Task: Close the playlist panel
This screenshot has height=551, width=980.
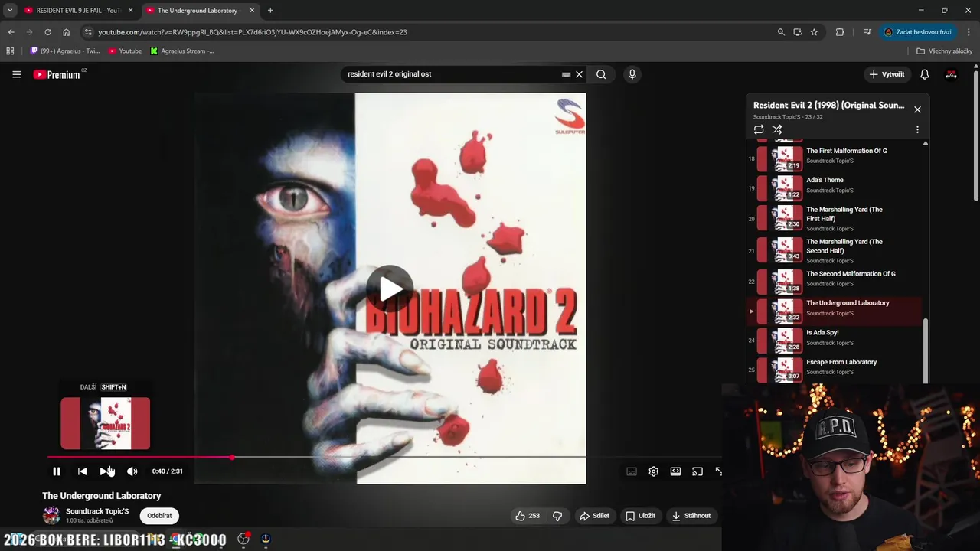Action: [x=917, y=109]
